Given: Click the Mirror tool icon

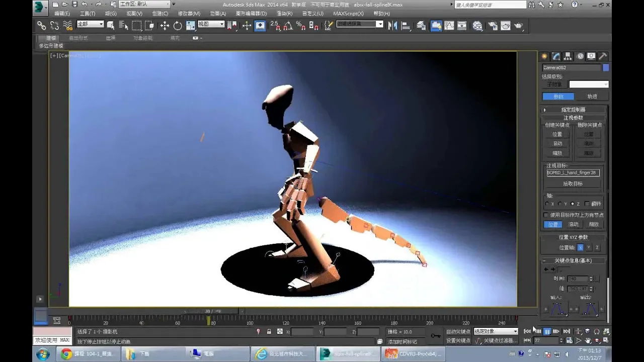Looking at the screenshot, I should [392, 26].
